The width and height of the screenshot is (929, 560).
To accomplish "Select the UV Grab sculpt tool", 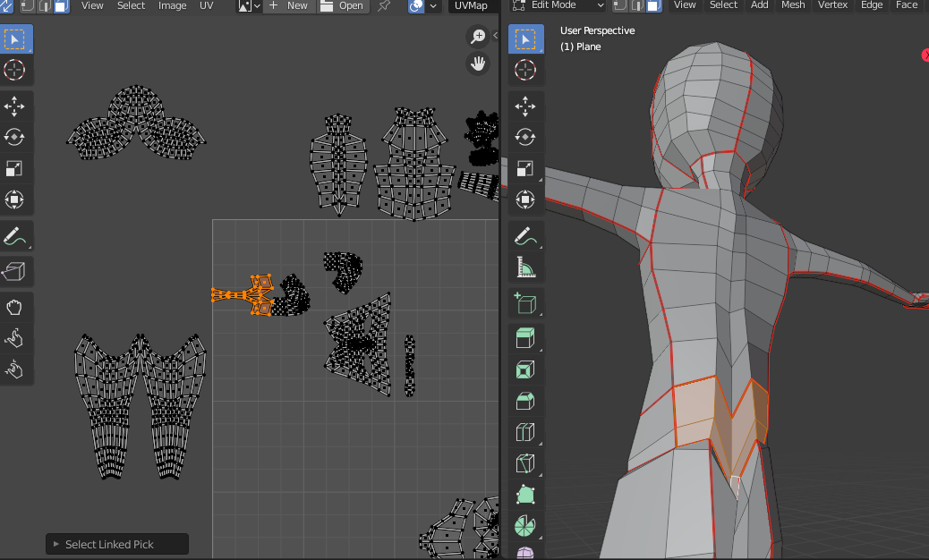I will point(15,307).
